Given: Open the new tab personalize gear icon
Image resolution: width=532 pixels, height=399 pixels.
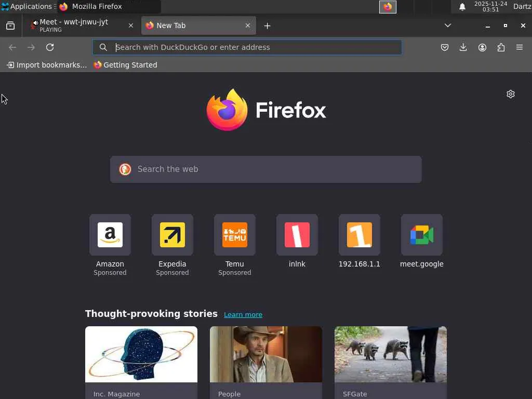Looking at the screenshot, I should click(511, 94).
